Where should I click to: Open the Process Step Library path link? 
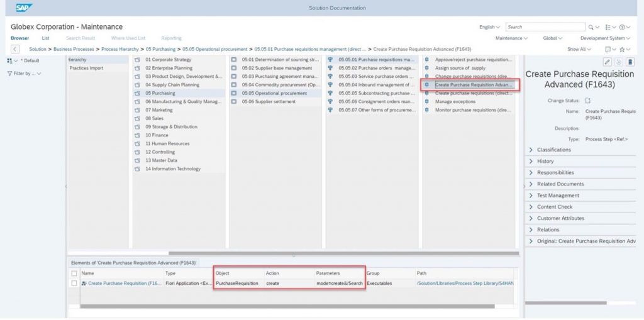coord(465,284)
